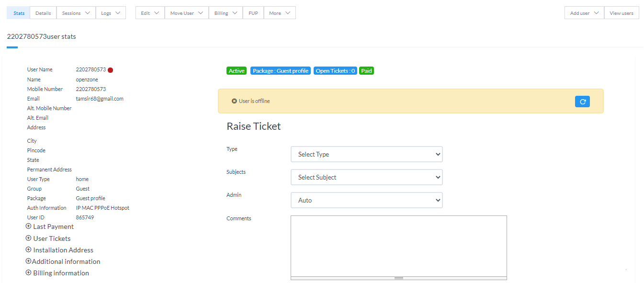Viewport: 644px width, 283px height.
Task: Click the Open Tickets: 0 badge
Action: click(x=335, y=70)
